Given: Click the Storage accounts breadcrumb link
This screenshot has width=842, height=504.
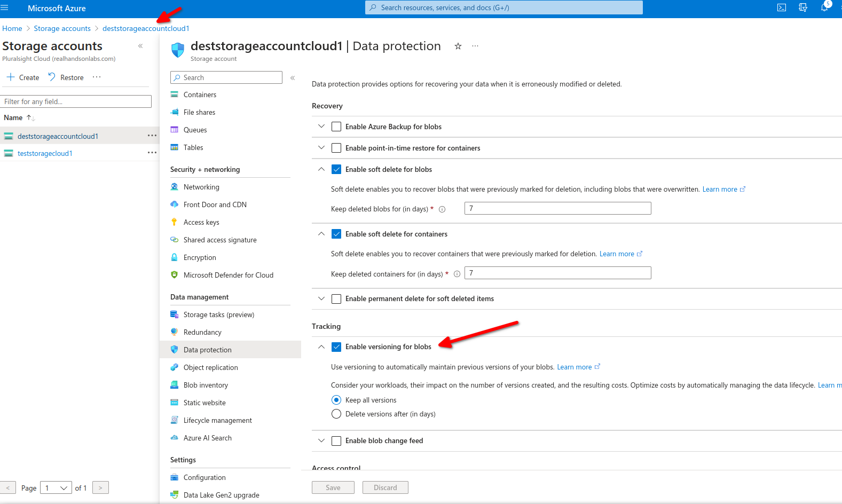Looking at the screenshot, I should pos(62,28).
